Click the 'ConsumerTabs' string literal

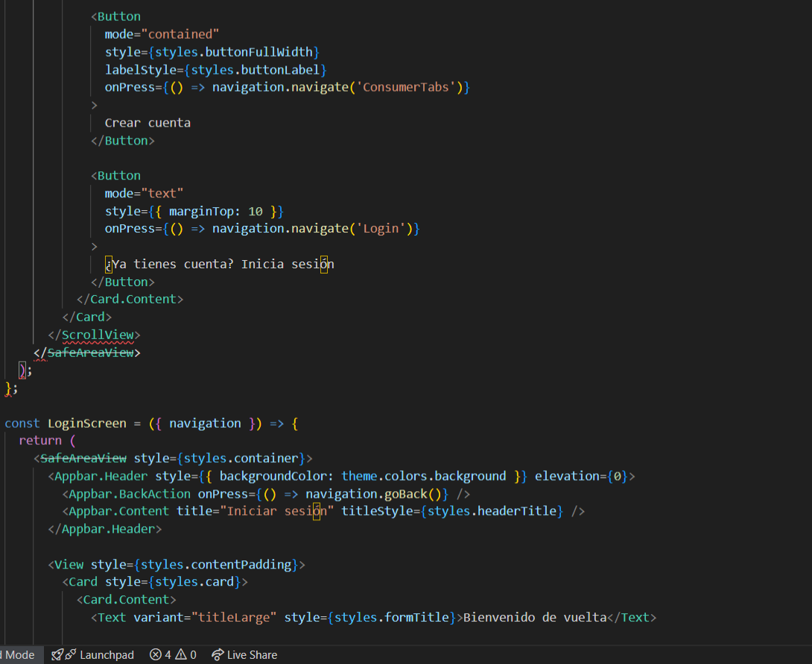pyautogui.click(x=406, y=87)
